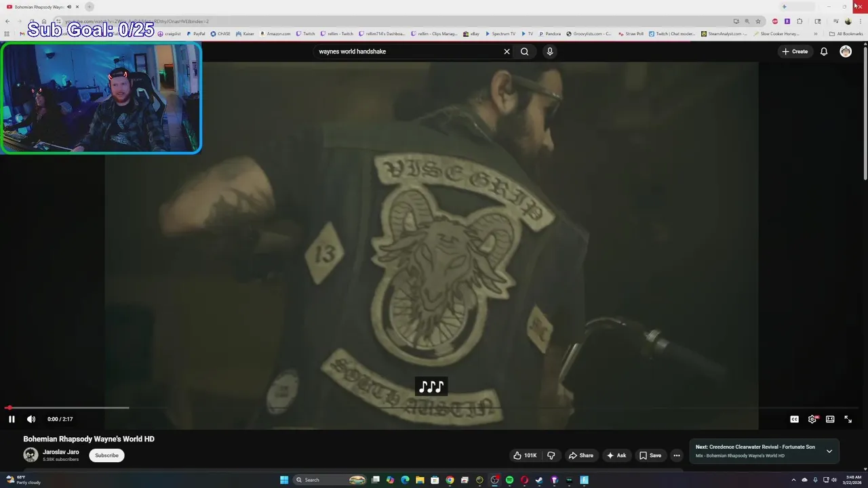Open the Straw Poll bookmark
Viewport: 868px width, 488px height.
click(631, 33)
